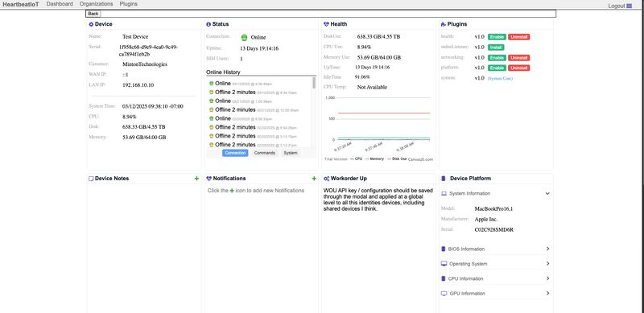The height and width of the screenshot is (313, 644).
Task: Click the heart icon beside Notifications heading
Action: click(x=208, y=179)
